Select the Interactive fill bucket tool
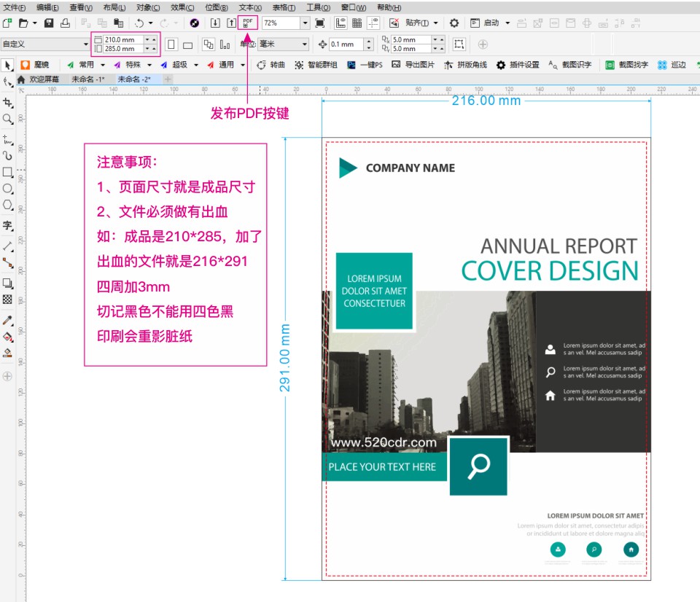This screenshot has height=602, width=700. point(7,337)
